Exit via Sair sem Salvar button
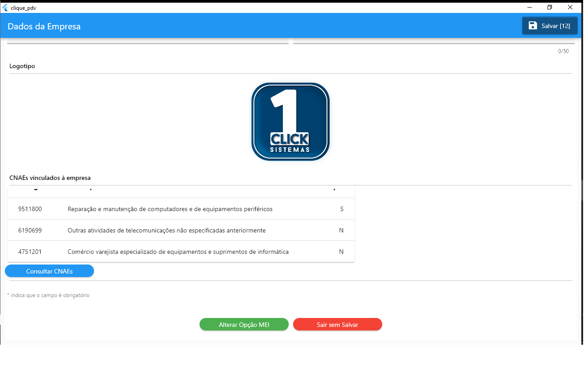The width and height of the screenshot is (588, 391). (338, 325)
